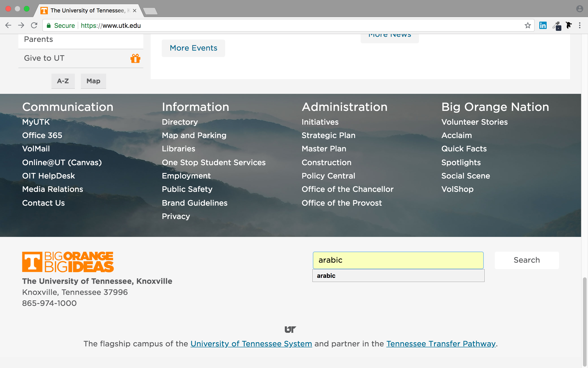Open the Contact Us link

pos(43,203)
